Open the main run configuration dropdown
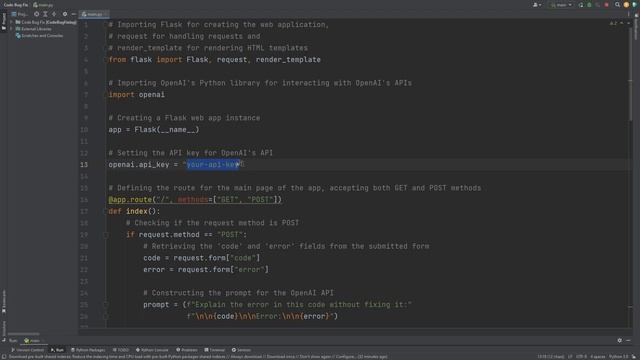Image resolution: width=640 pixels, height=360 pixels. pos(562,5)
